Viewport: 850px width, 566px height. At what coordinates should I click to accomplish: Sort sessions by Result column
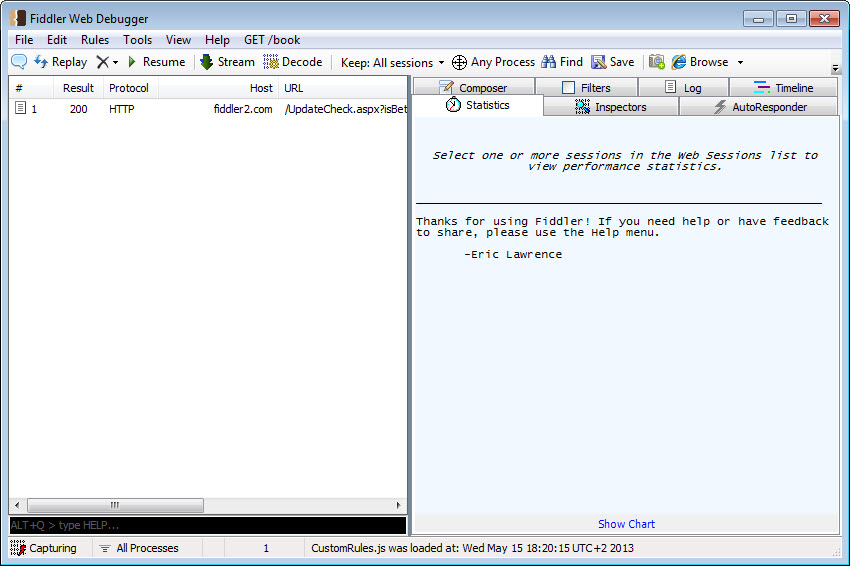(x=78, y=88)
